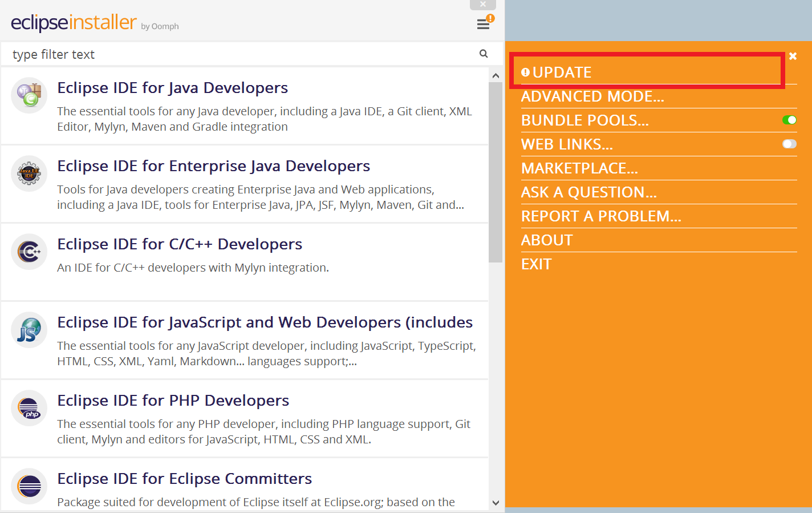This screenshot has height=513, width=812.
Task: Click the Enterprise Java IDE package icon
Action: click(x=29, y=173)
